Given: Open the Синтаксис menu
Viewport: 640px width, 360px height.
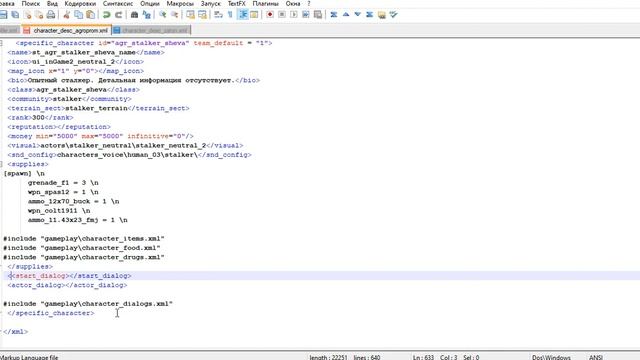Looking at the screenshot, I should pyautogui.click(x=118, y=4).
